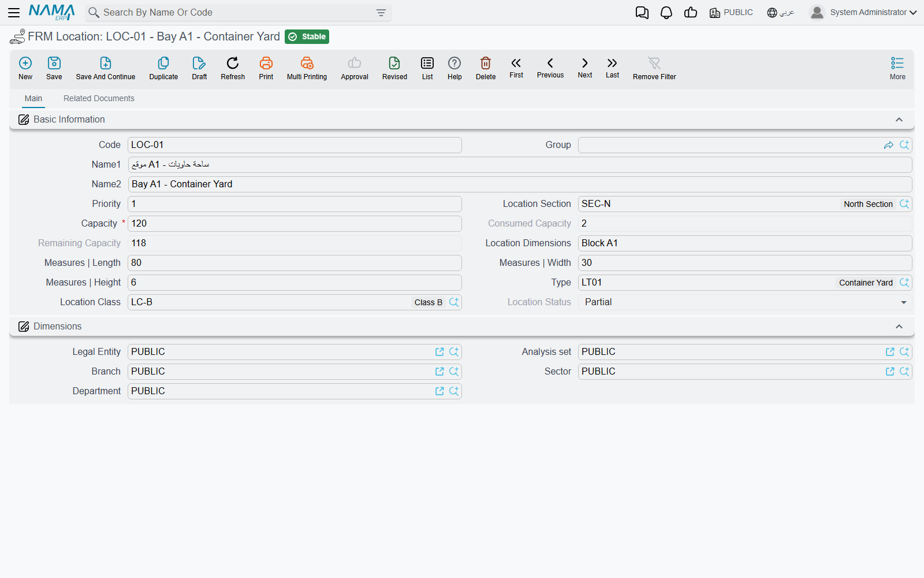
Task: Open System Administrator user menu
Action: coord(863,12)
